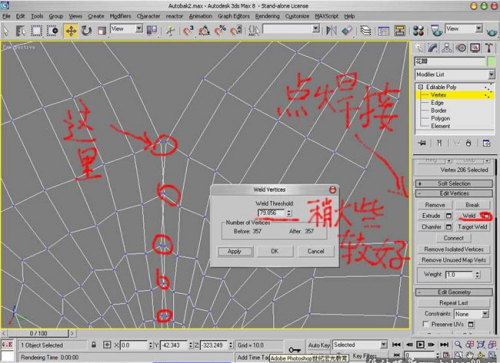
Task: Open the Graph Editors menu
Action: pos(234,16)
